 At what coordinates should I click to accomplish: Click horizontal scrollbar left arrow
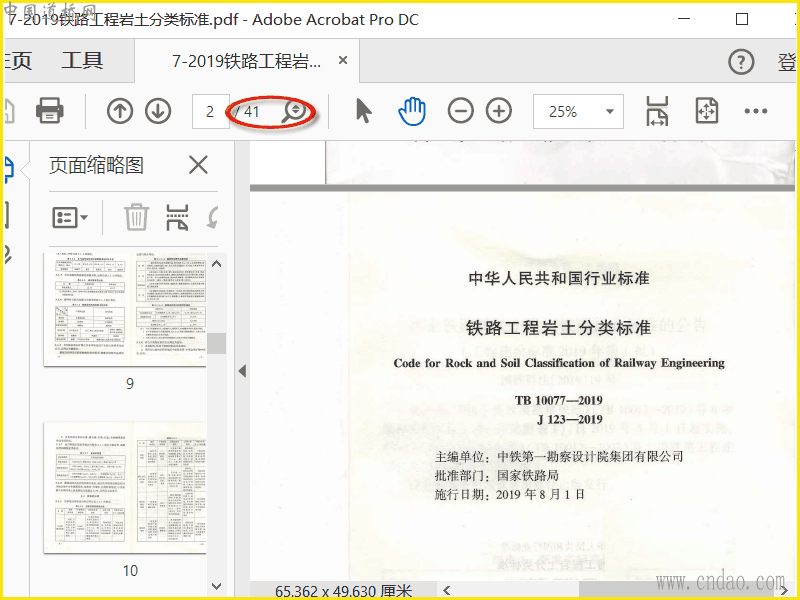447,590
